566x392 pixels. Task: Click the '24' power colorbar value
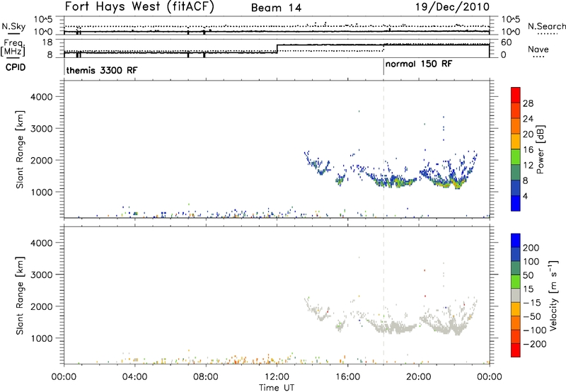tap(528, 119)
